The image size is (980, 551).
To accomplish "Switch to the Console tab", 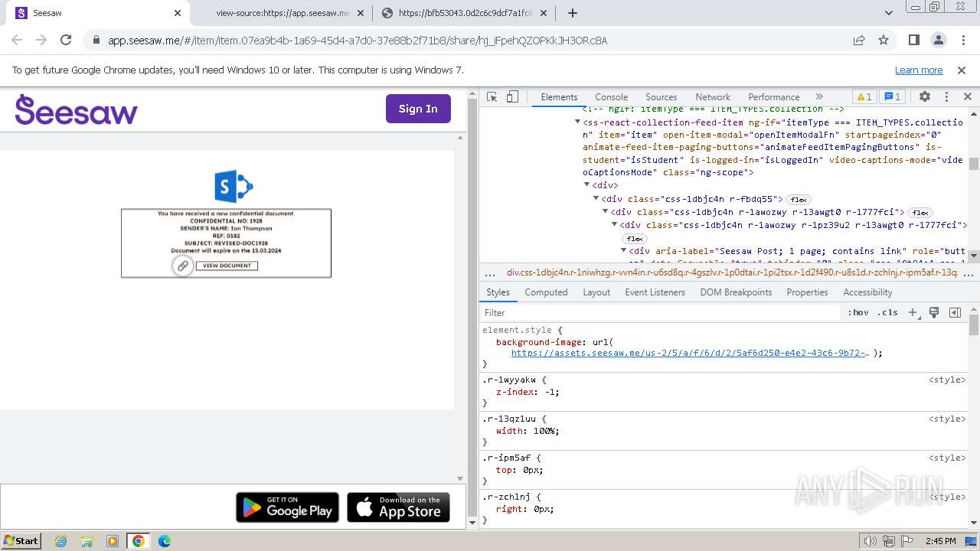I will (x=611, y=97).
